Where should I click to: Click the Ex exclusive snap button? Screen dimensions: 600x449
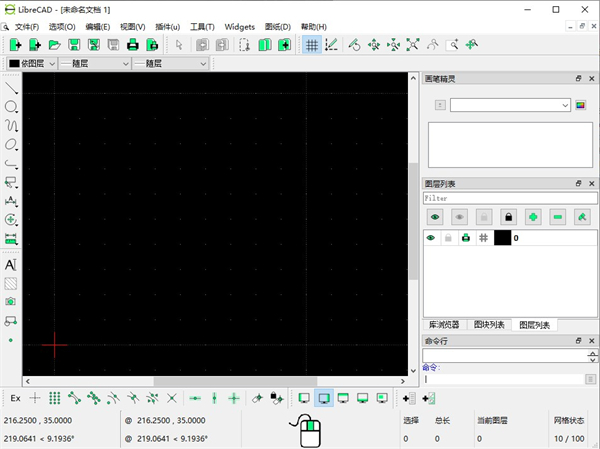[14, 398]
